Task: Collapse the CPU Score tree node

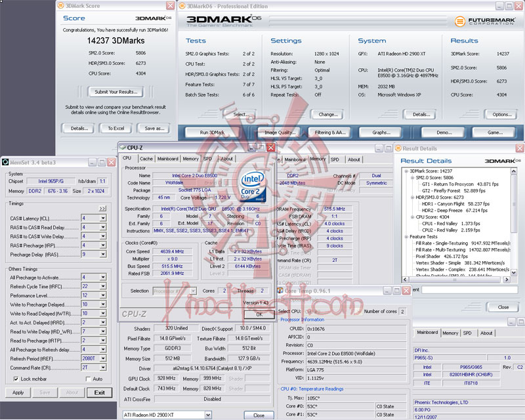Action: tap(413, 217)
